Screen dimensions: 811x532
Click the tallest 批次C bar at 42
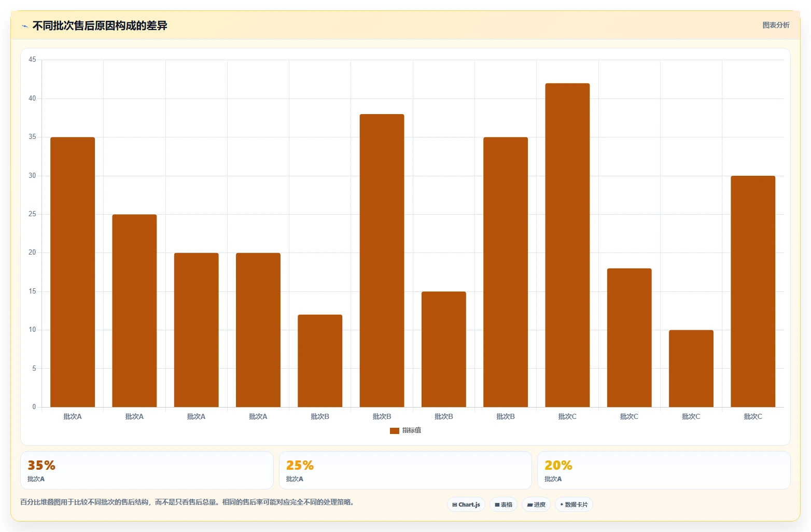[x=567, y=245]
